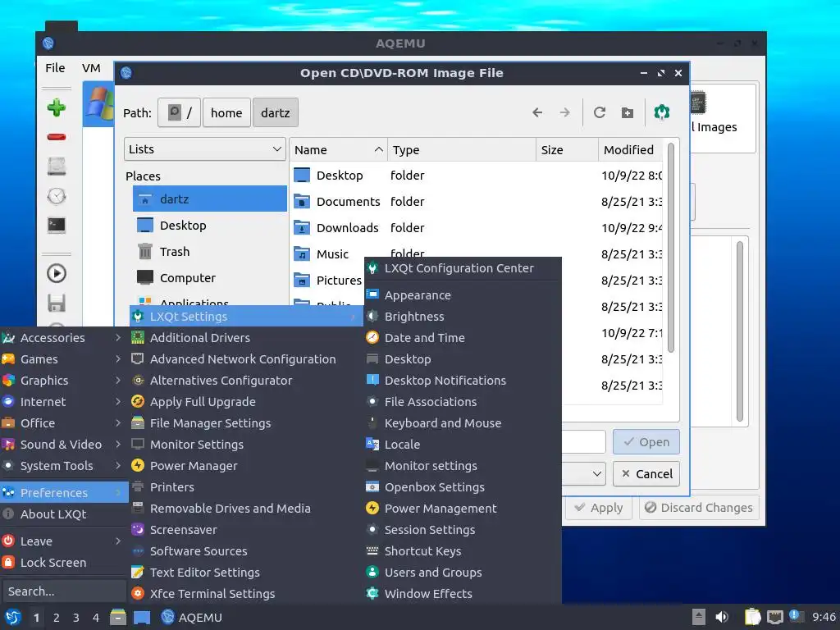Click the Cancel button

[646, 473]
